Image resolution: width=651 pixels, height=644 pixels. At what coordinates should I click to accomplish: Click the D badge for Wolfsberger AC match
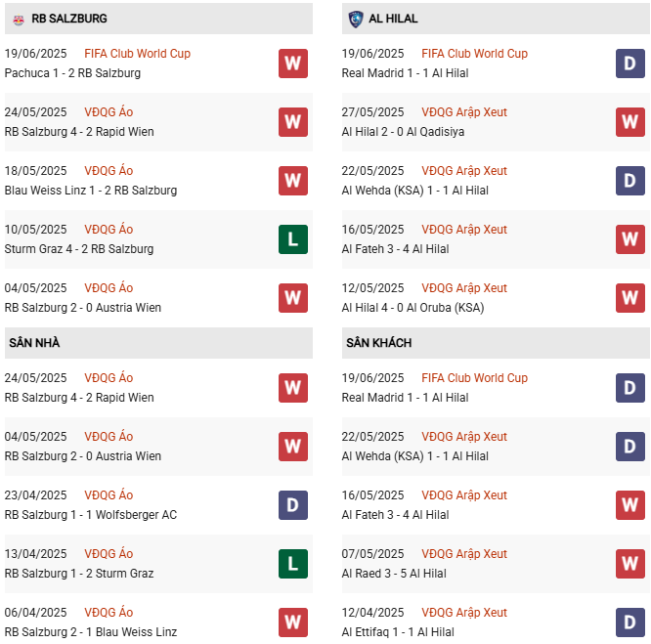pyautogui.click(x=292, y=505)
